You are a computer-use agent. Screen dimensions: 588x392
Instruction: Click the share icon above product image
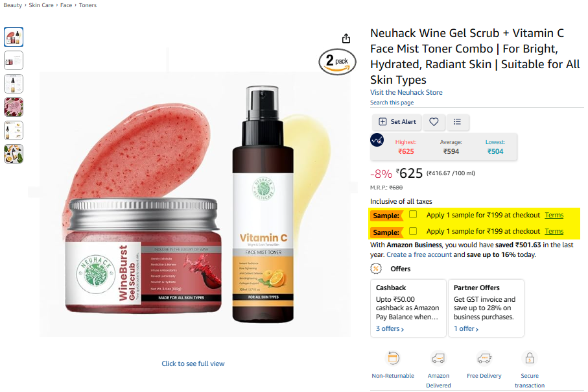tap(346, 38)
